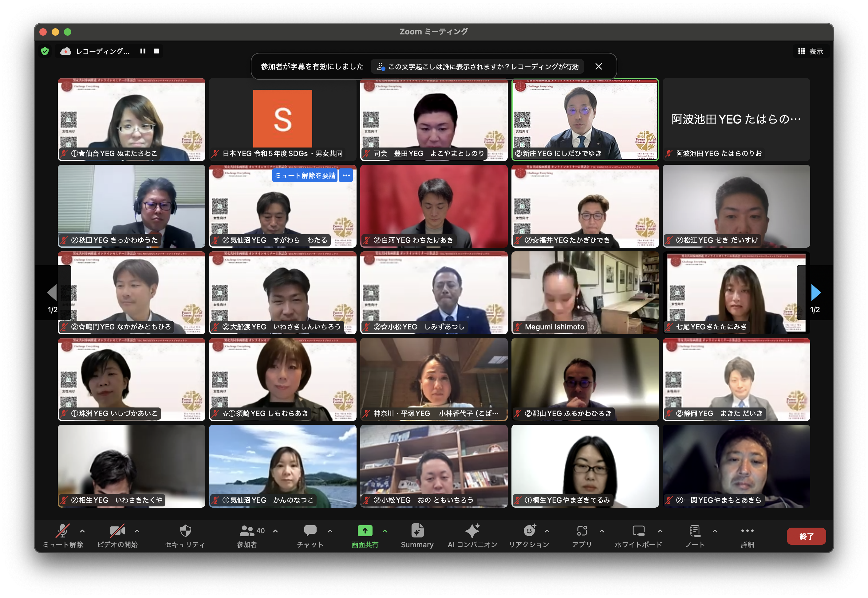Open the Participants panel icon
This screenshot has width=868, height=598.
(247, 531)
